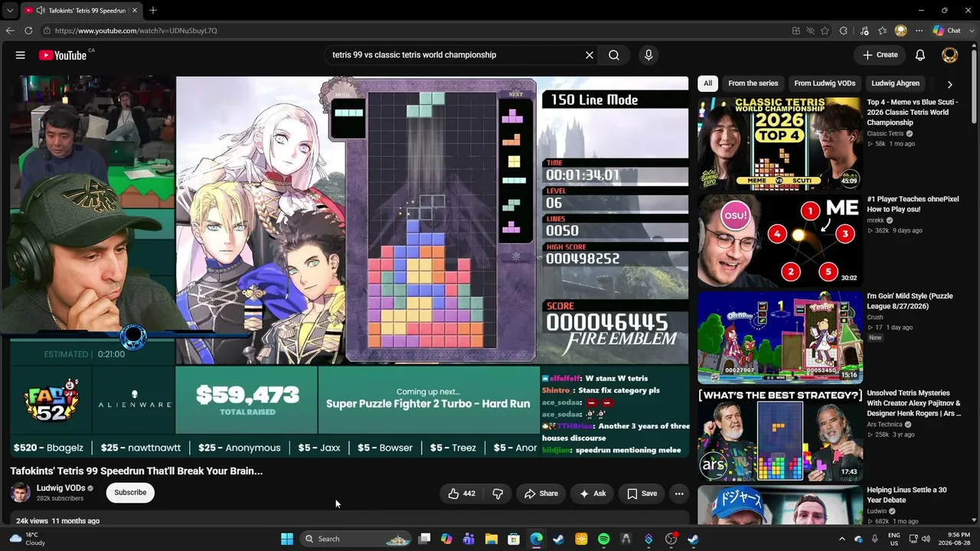
Task: Click the Create button
Action: 880,55
